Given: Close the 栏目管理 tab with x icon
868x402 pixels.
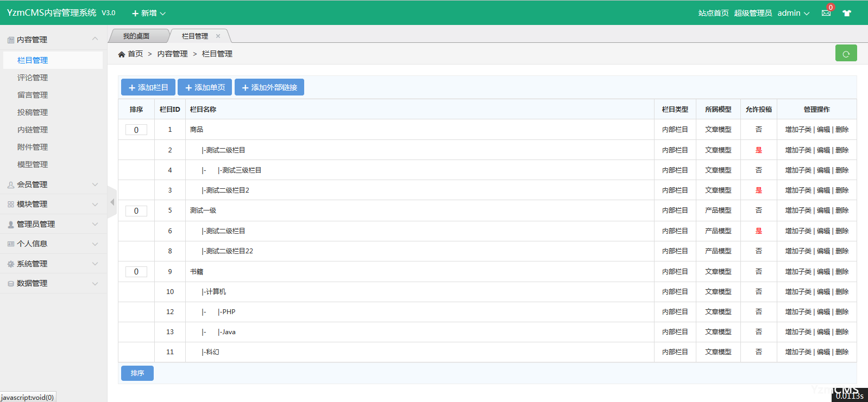Looking at the screenshot, I should [x=218, y=36].
